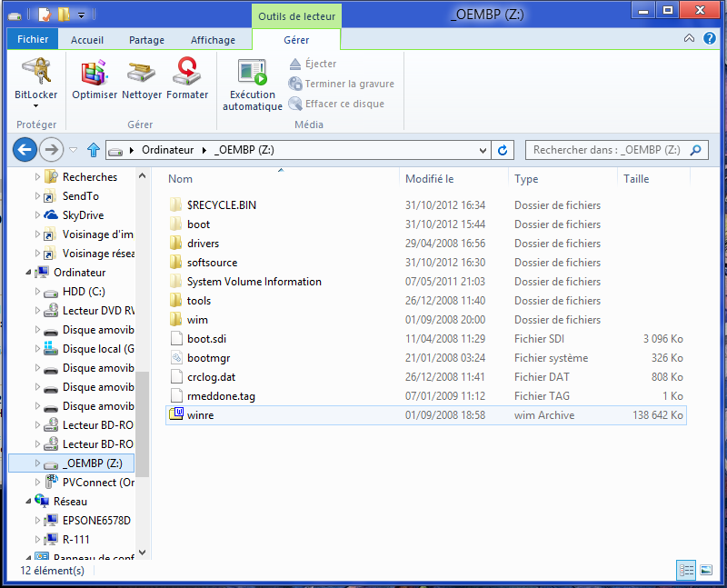Collapse the ribbon with the chevron
The height and width of the screenshot is (588, 727).
[x=689, y=38]
